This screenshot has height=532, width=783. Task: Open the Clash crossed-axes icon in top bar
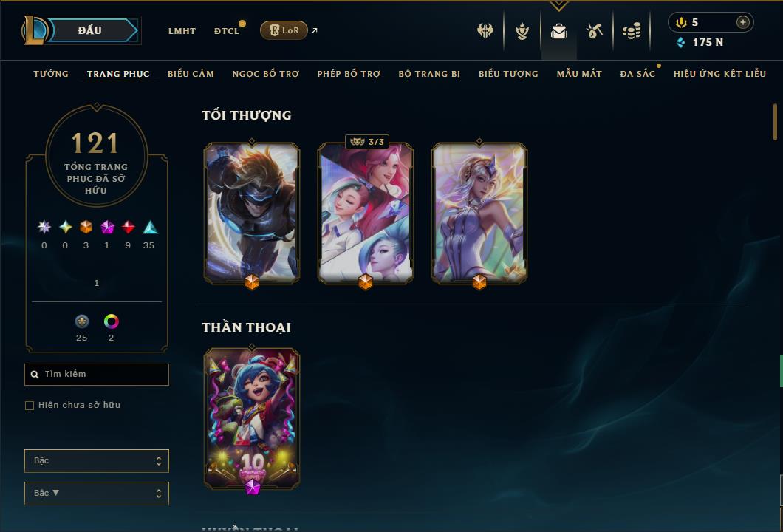coord(485,31)
